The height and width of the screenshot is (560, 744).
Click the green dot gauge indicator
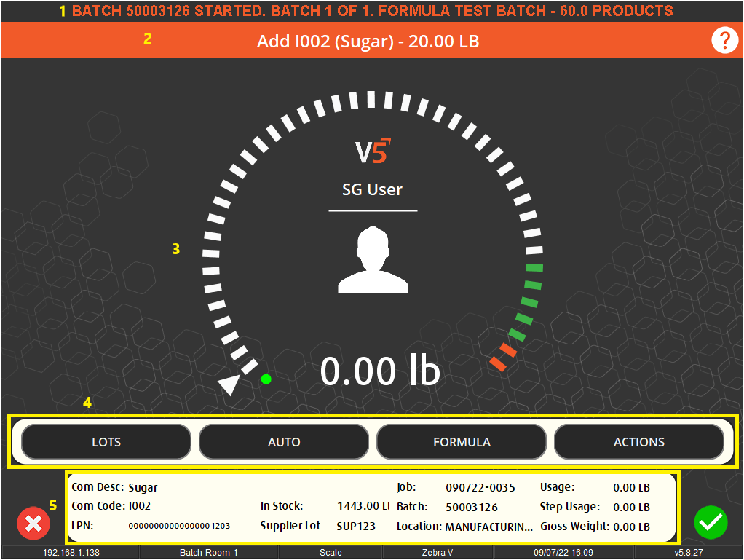(x=266, y=379)
